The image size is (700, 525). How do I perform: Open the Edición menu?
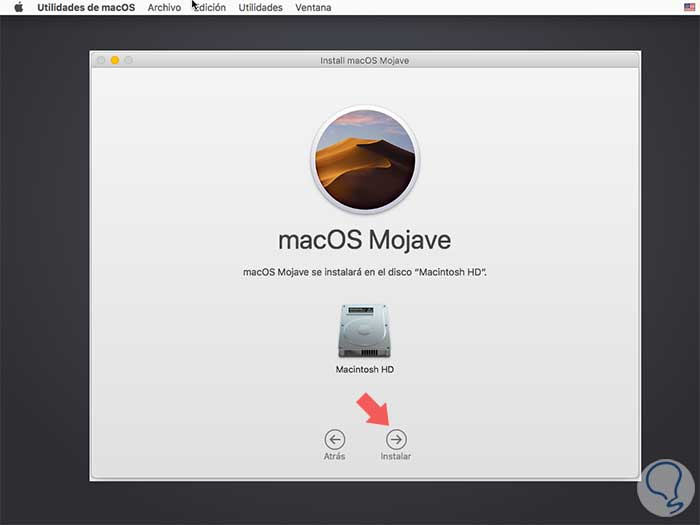pos(209,8)
